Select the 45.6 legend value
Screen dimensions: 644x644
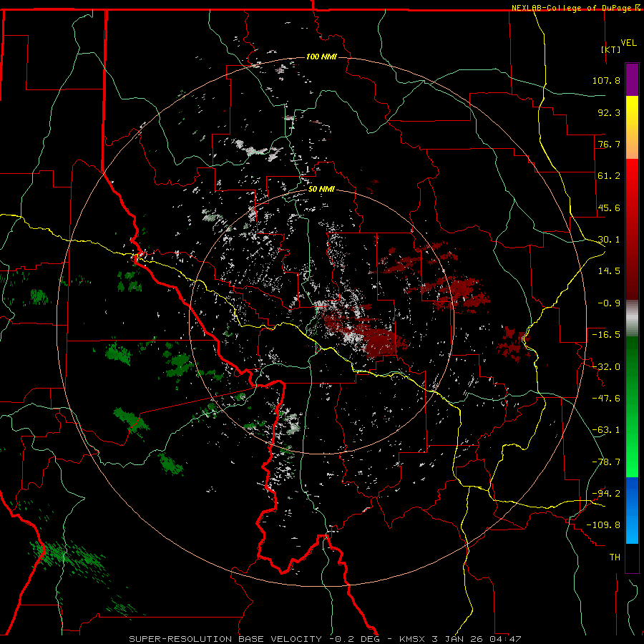click(x=609, y=208)
